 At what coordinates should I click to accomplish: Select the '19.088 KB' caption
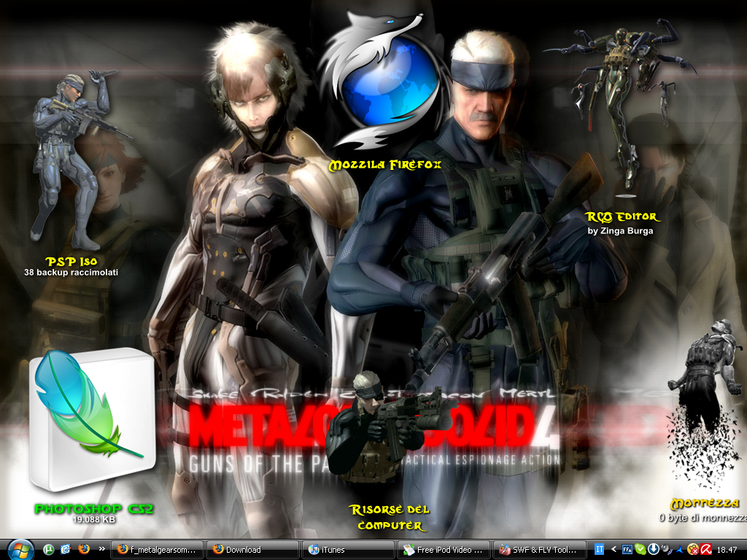pyautogui.click(x=94, y=519)
